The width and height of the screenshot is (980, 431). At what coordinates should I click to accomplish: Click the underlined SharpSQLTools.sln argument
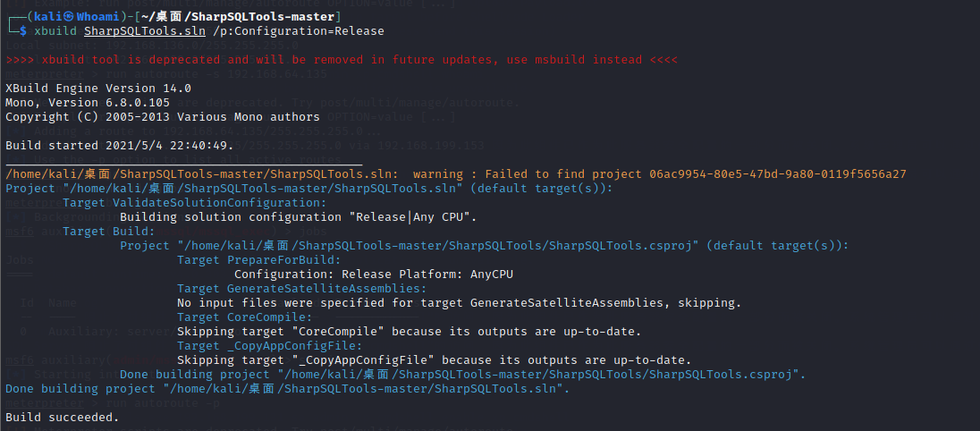pyautogui.click(x=144, y=30)
